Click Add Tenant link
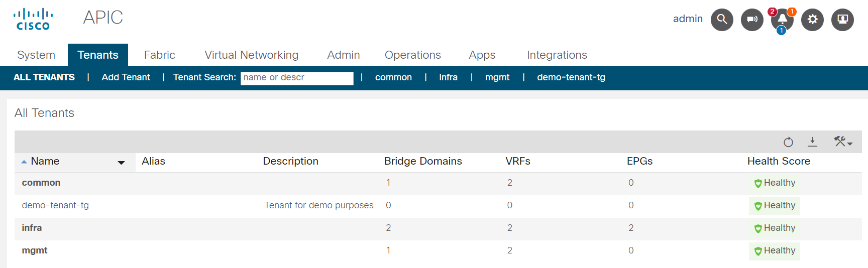The image size is (868, 268). click(x=126, y=77)
